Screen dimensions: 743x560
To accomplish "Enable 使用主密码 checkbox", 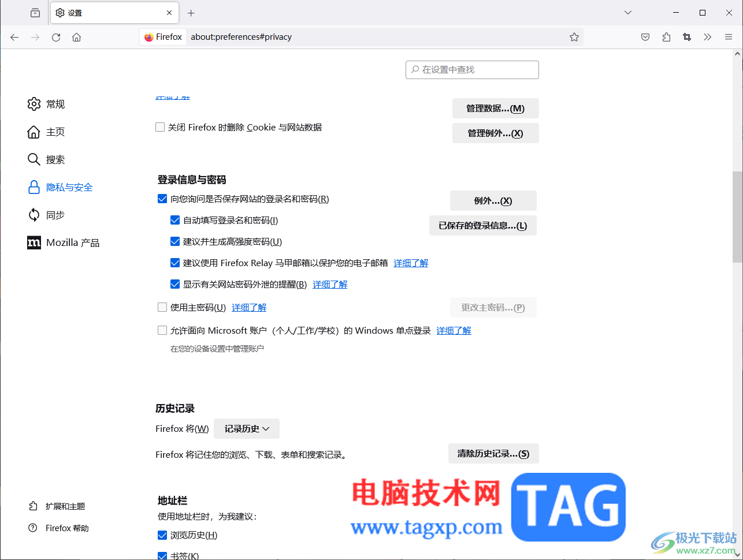I will click(x=162, y=307).
